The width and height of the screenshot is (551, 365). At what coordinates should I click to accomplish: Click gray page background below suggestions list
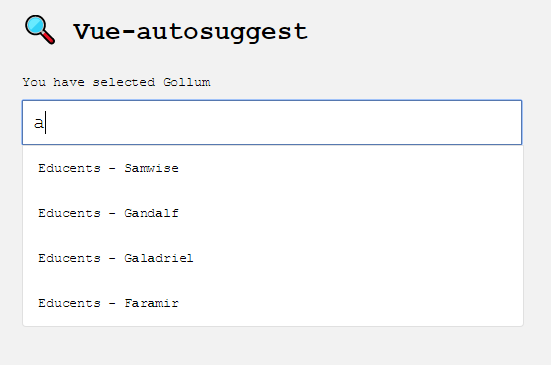(x=273, y=346)
